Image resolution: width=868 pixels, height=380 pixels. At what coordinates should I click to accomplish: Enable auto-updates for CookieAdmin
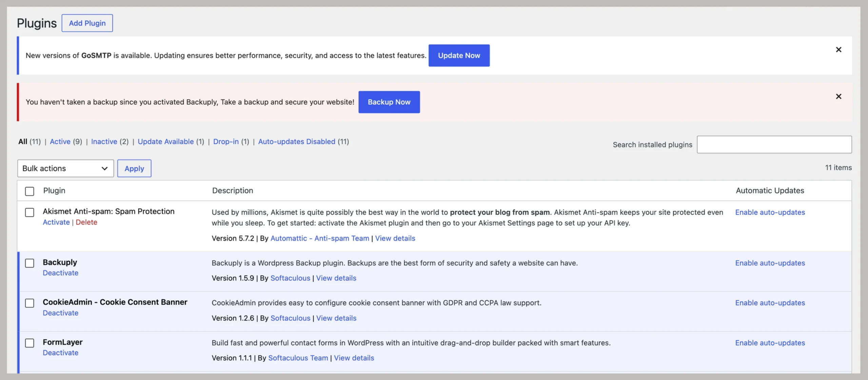point(770,303)
